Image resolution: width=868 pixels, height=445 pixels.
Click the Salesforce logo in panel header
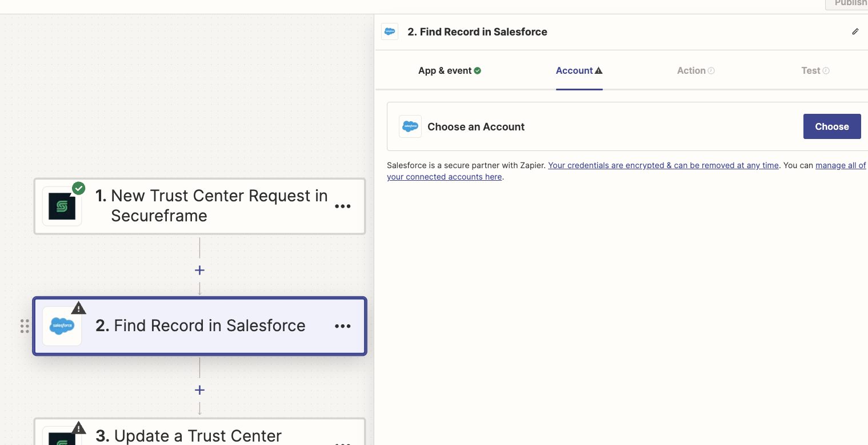tap(390, 31)
